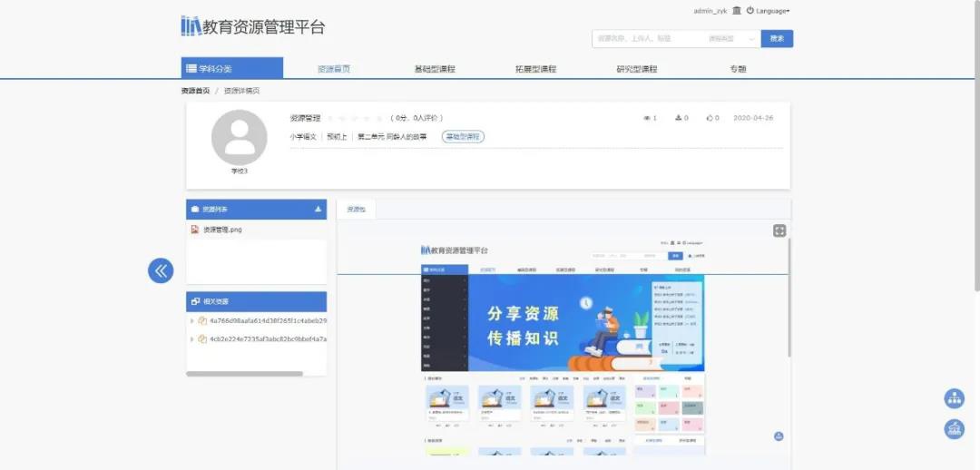This screenshot has height=470, width=980.
Task: Click the related resources horizontal scrollbar
Action: tap(244, 374)
